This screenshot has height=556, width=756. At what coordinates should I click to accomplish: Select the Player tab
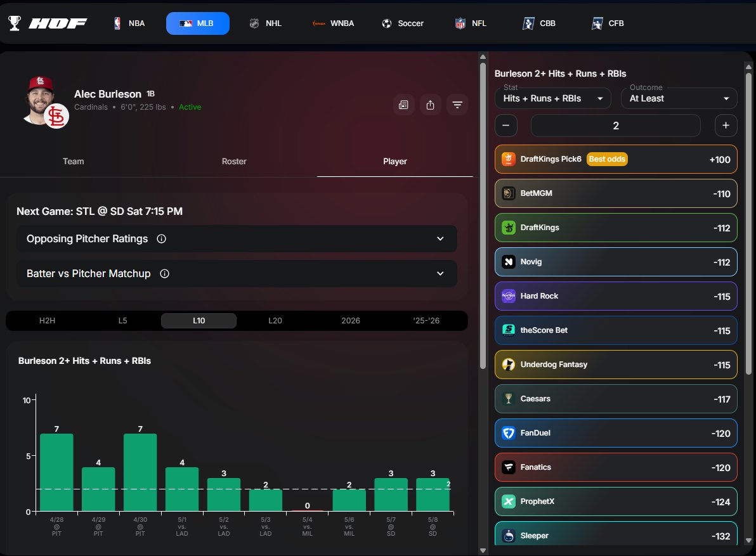[395, 162]
